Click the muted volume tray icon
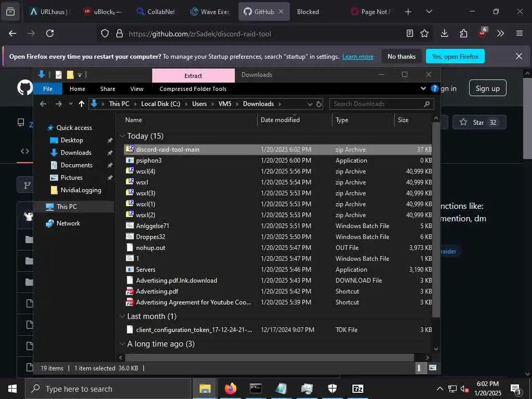532x399 pixels. pos(464,389)
